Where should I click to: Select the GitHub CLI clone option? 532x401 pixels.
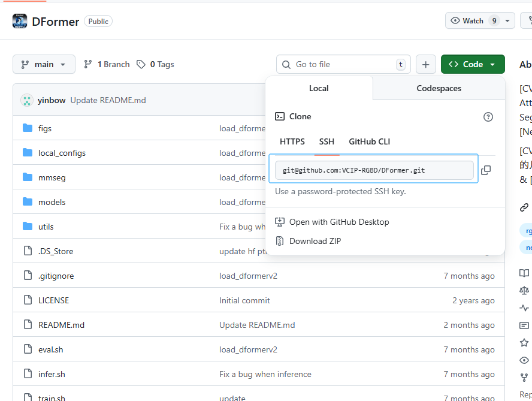pyautogui.click(x=369, y=141)
